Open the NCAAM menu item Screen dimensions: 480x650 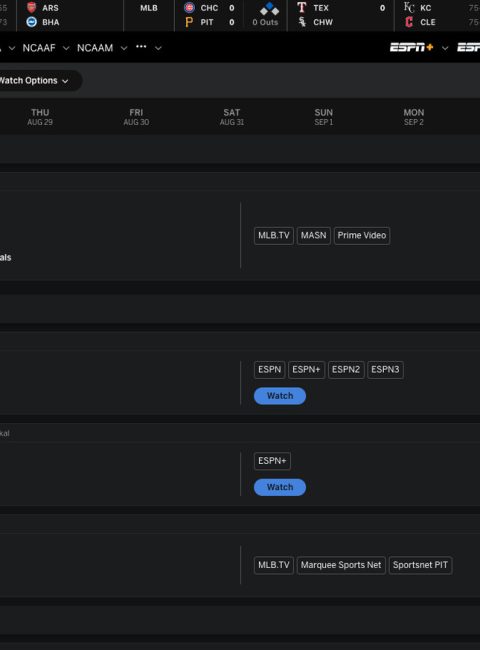[x=95, y=48]
